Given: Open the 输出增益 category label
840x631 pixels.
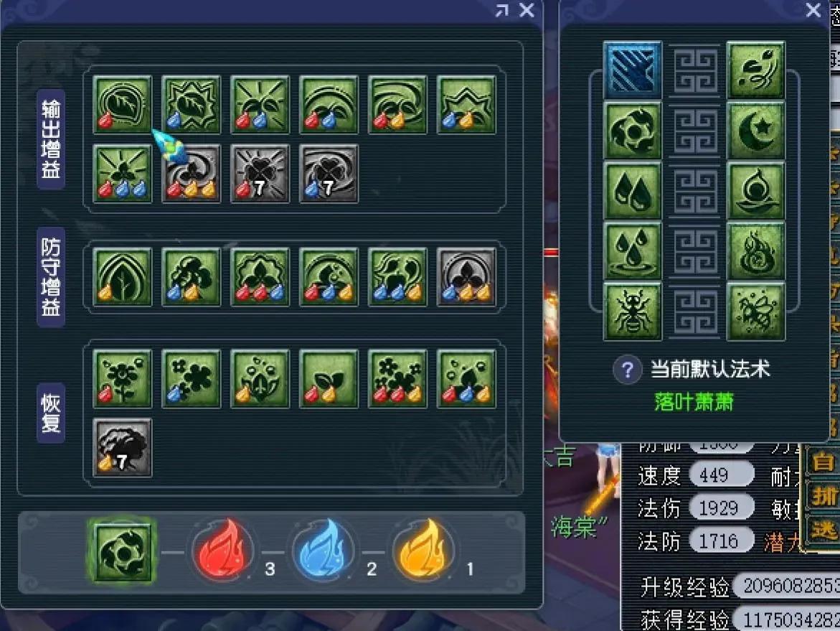Looking at the screenshot, I should click(51, 139).
